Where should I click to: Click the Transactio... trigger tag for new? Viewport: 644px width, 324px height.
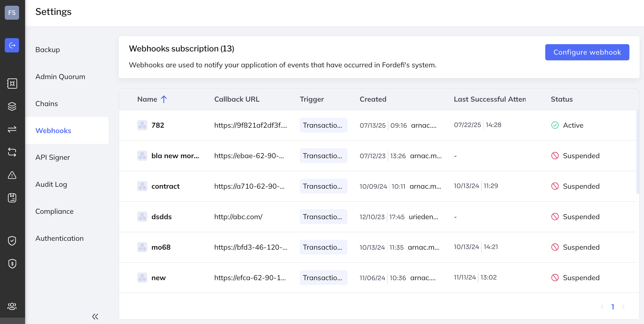click(323, 278)
